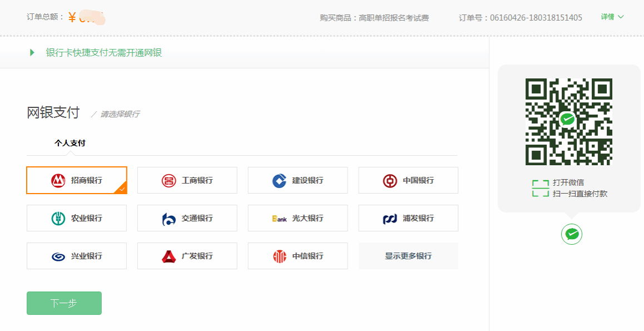This screenshot has width=644, height=331.
Task: Pick the red 广发银行 logo
Action: pyautogui.click(x=169, y=256)
